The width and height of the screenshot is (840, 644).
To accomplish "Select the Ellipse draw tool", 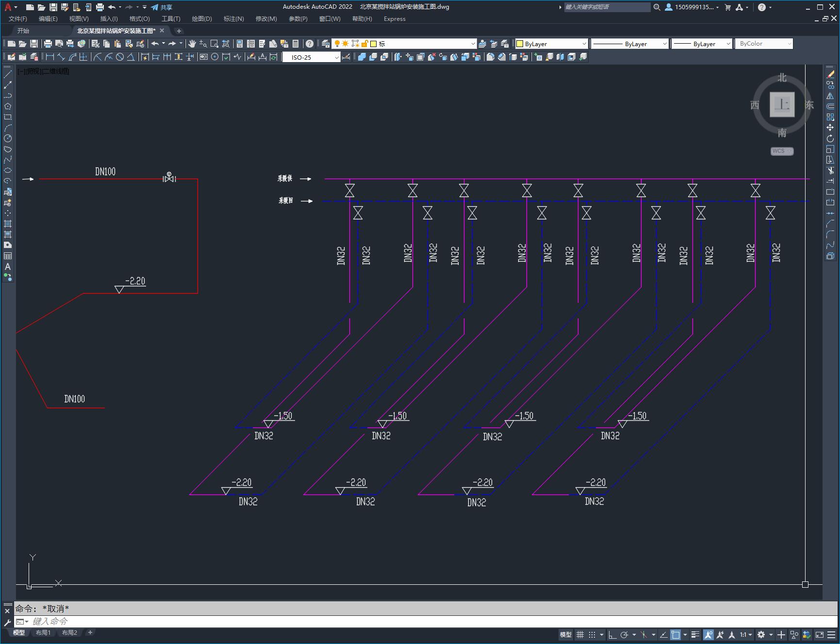I will (8, 170).
